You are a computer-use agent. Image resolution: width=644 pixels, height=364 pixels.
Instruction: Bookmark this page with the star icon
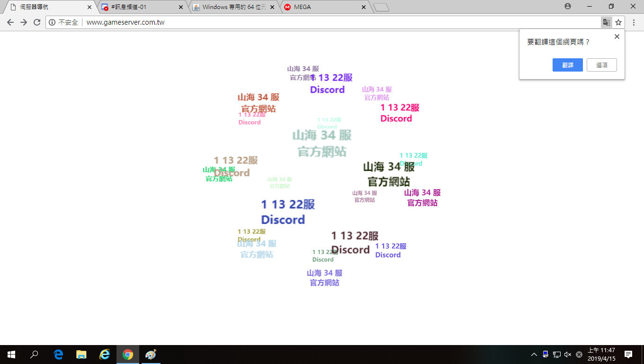click(618, 22)
